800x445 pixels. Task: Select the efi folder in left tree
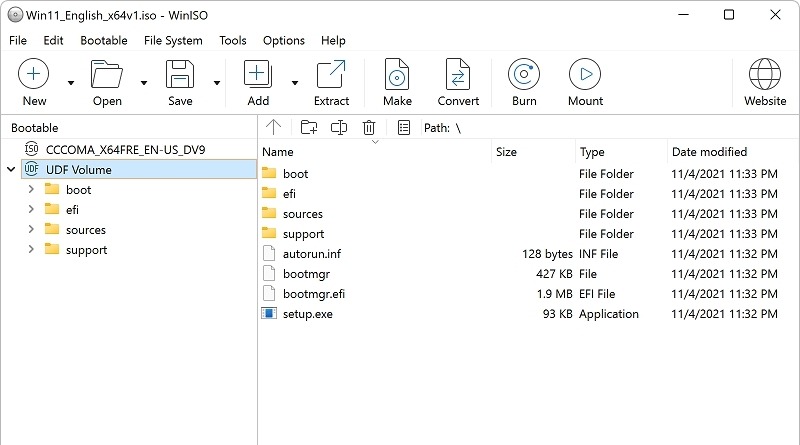tap(72, 210)
